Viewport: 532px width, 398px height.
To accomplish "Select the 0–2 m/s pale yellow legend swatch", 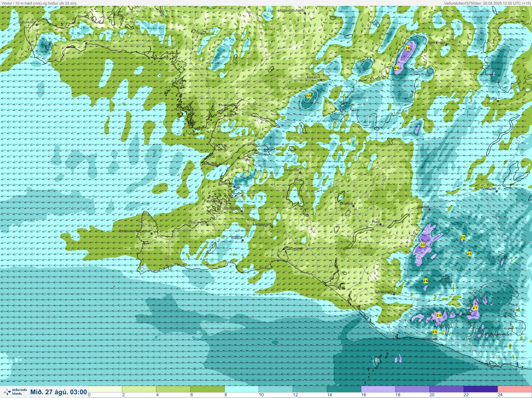I will click(x=105, y=389).
